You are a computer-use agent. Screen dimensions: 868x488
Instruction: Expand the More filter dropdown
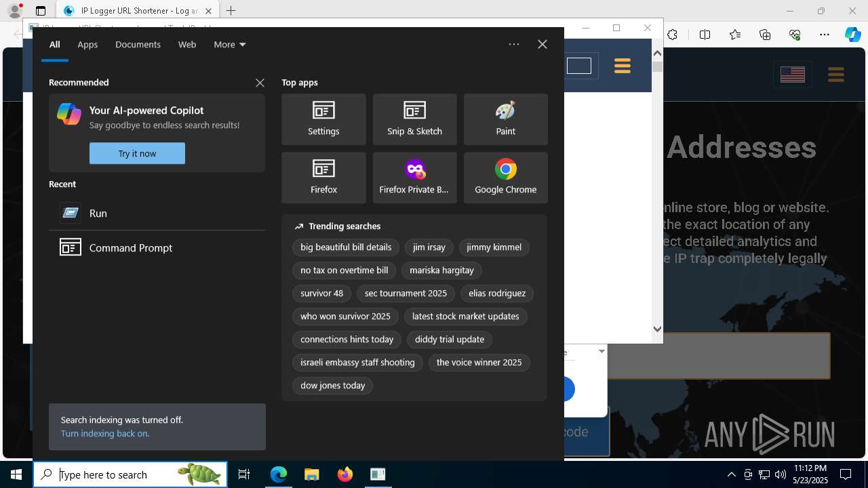[230, 44]
